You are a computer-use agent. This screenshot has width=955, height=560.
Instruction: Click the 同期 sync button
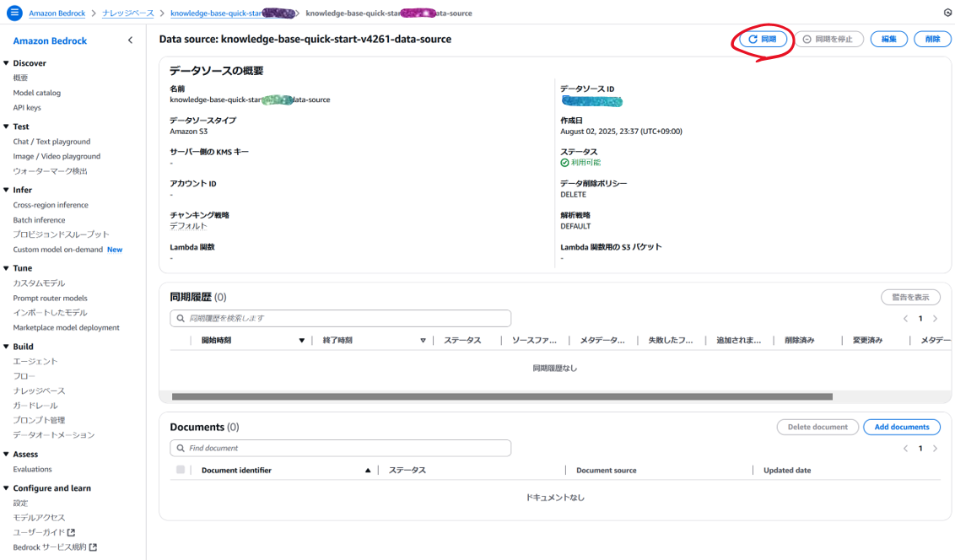(x=763, y=39)
